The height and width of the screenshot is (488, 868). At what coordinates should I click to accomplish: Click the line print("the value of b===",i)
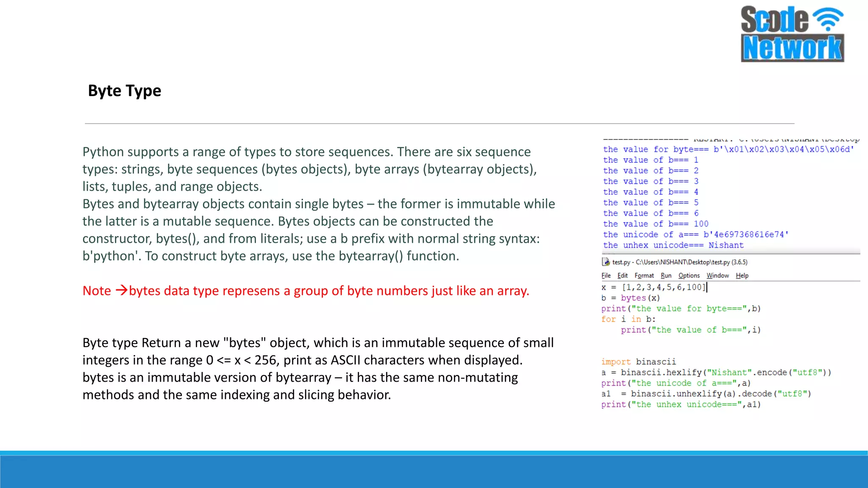click(691, 330)
